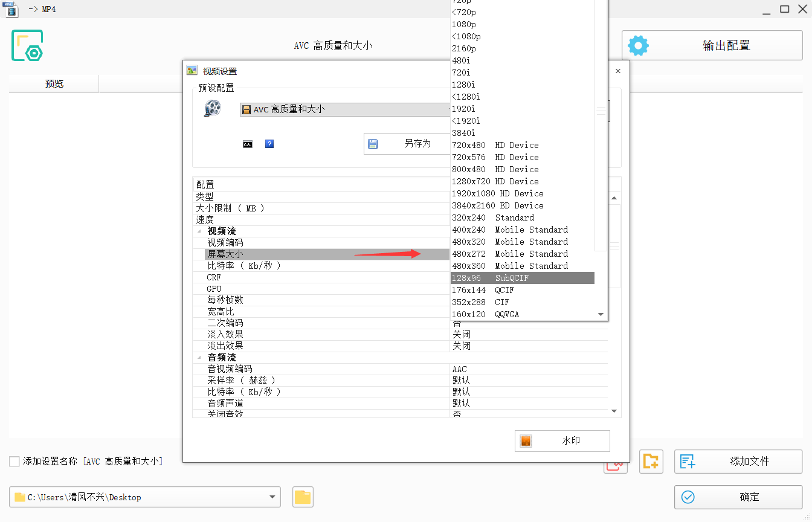Click the blue question mark help icon
Viewport: 812px width, 522px height.
pos(269,144)
